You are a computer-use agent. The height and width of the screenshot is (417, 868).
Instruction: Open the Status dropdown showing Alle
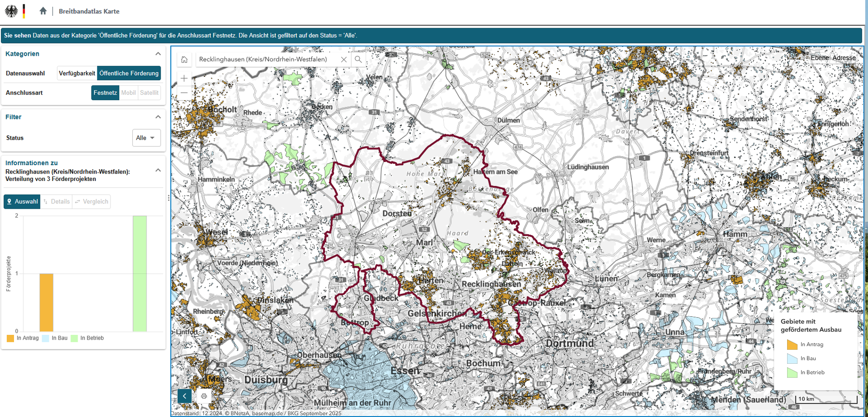pyautogui.click(x=146, y=138)
